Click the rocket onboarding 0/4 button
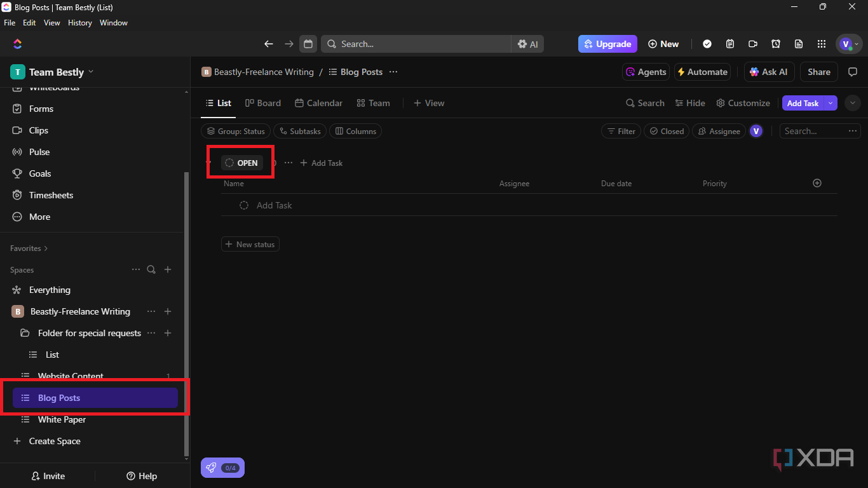 (x=222, y=468)
